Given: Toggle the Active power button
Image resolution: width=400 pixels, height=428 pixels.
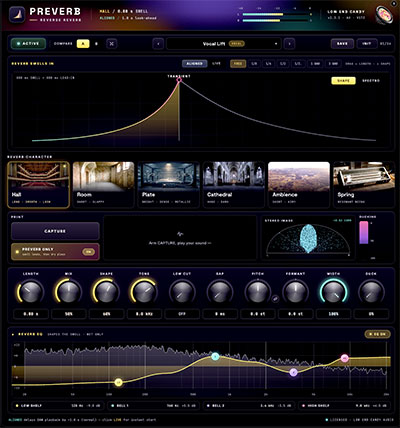Looking at the screenshot, I should click(x=28, y=44).
